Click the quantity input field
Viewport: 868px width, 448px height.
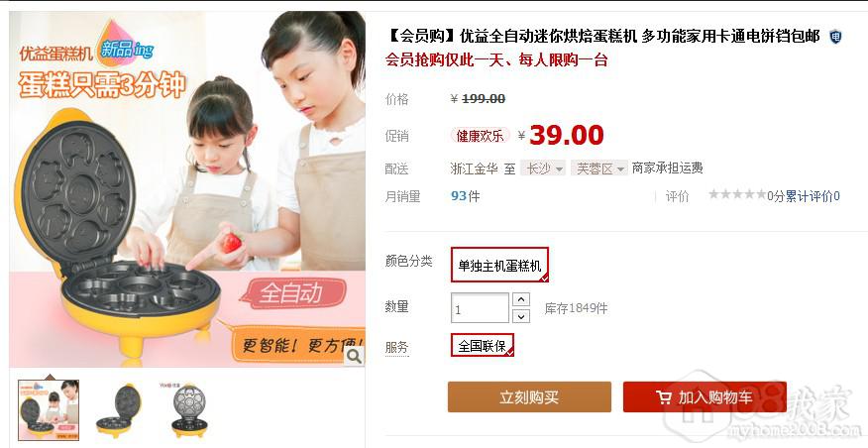point(480,308)
